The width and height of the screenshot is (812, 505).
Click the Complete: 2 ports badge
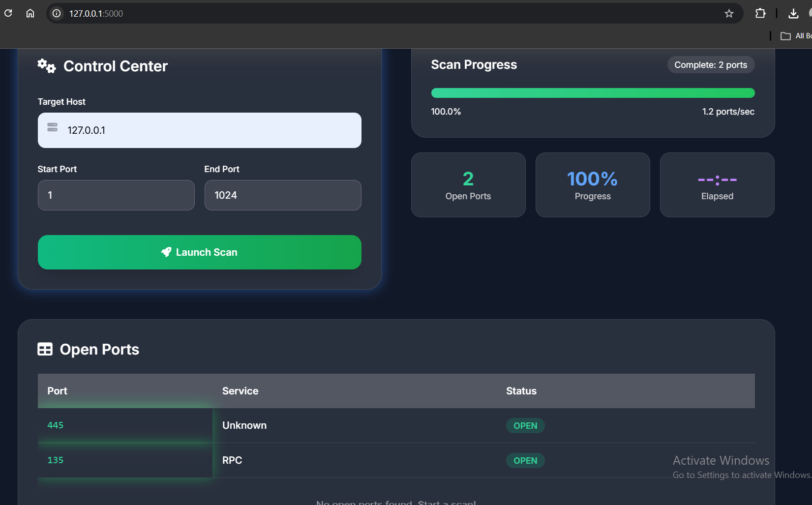tap(711, 65)
